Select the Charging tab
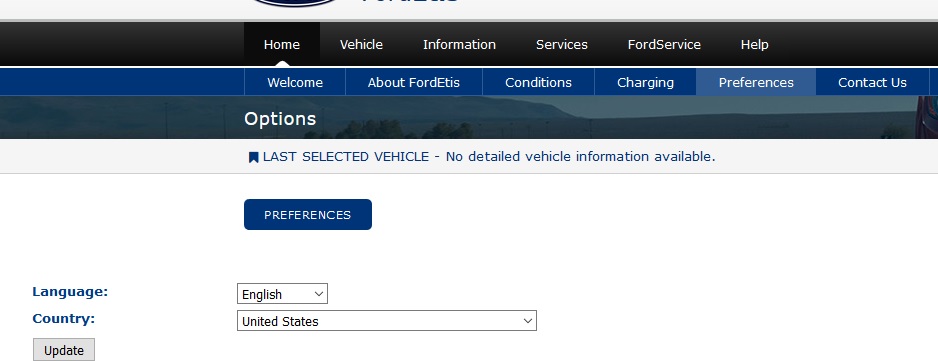The height and width of the screenshot is (361, 938). pos(645,83)
